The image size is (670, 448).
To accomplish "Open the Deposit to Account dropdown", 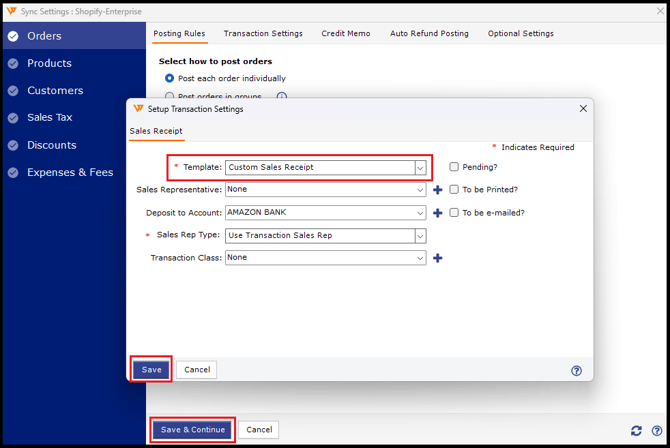I will (x=420, y=213).
